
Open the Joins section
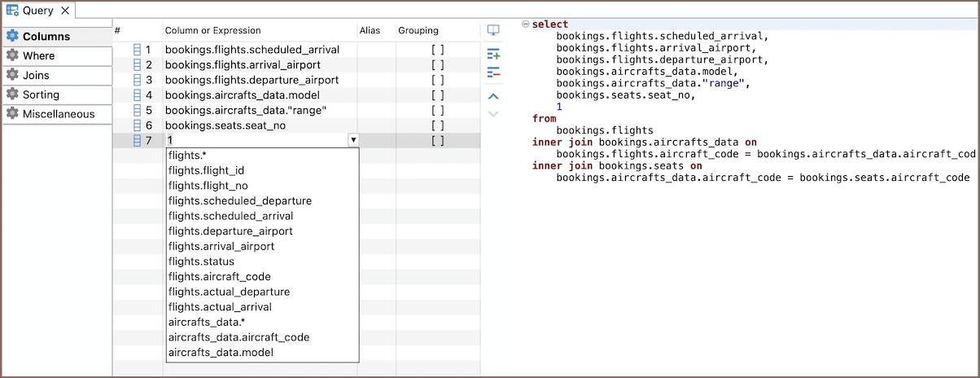36,75
